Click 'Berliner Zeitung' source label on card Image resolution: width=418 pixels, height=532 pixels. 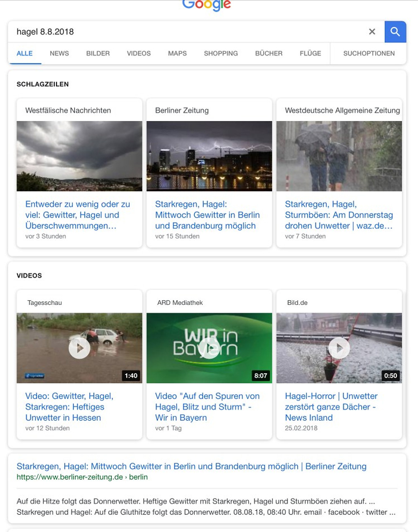coord(182,110)
